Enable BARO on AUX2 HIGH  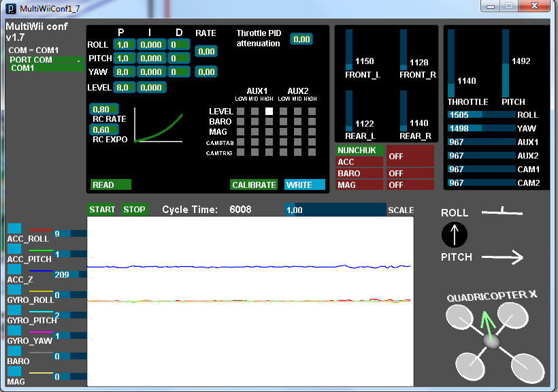[312, 121]
